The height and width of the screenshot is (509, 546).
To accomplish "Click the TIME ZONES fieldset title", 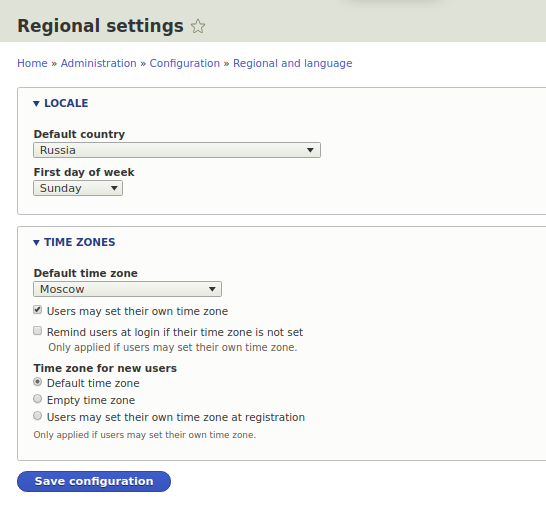I will coord(80,242).
